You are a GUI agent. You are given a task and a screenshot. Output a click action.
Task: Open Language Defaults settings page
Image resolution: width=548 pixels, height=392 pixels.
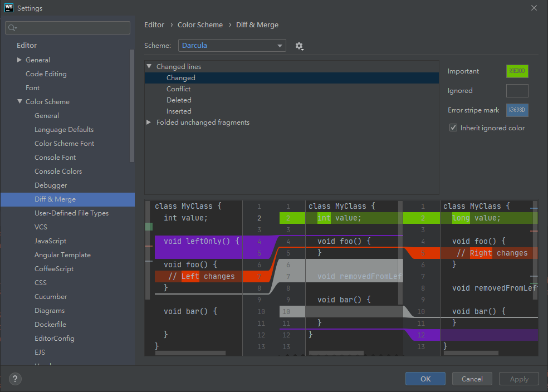pyautogui.click(x=64, y=130)
